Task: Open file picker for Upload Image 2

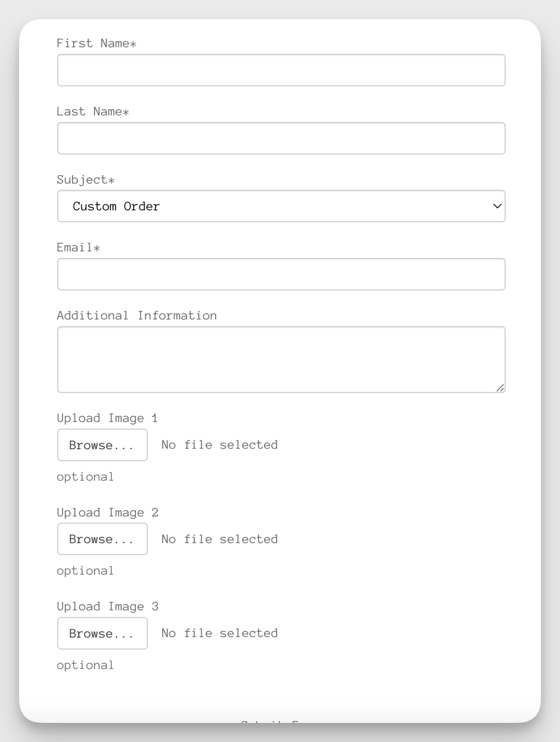Action: pos(102,539)
